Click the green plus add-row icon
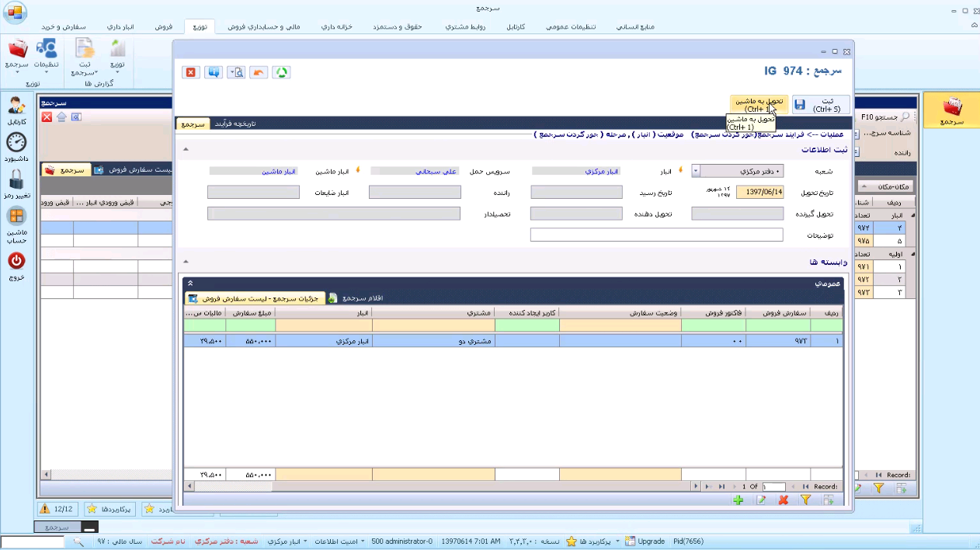The image size is (980, 550). pyautogui.click(x=738, y=500)
